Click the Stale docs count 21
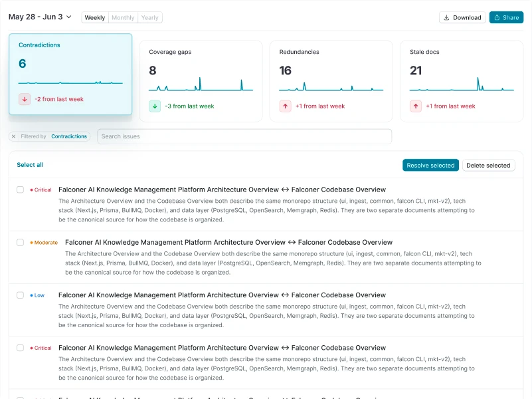The image size is (532, 399). (x=416, y=70)
